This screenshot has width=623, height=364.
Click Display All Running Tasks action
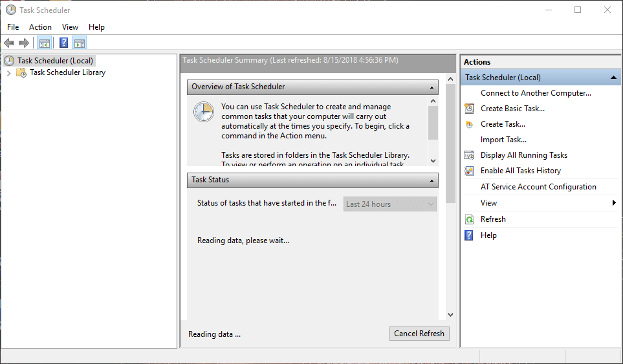pos(523,155)
